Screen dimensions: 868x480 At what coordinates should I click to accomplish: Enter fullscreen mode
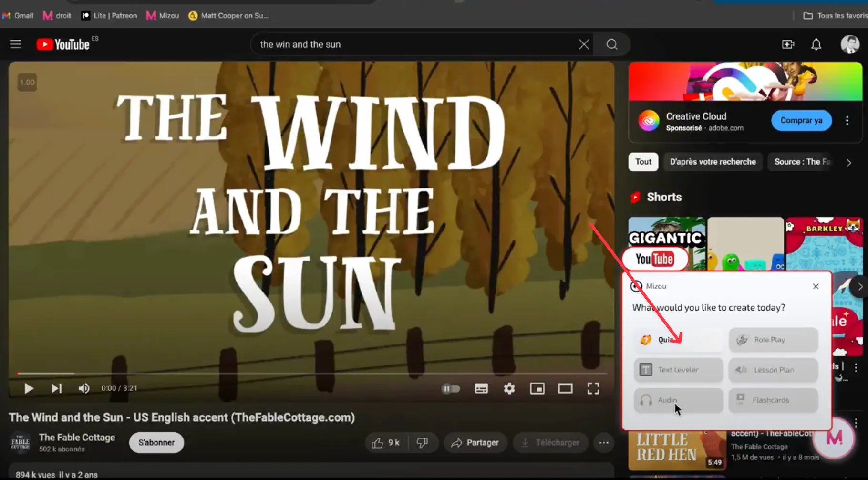[593, 389]
